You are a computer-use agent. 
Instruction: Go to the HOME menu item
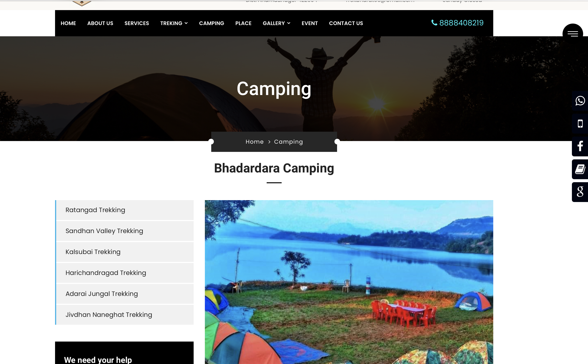[68, 23]
